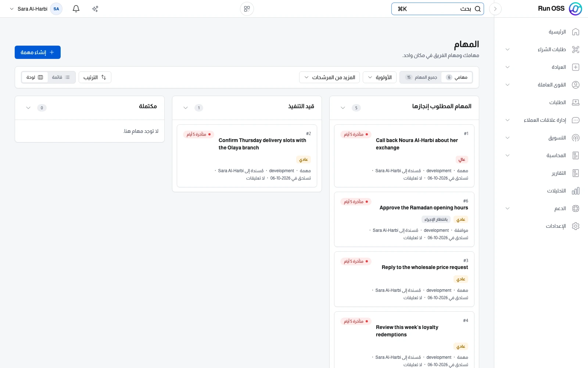Collapse the مكتملة column
This screenshot has height=368, width=588.
point(28,108)
